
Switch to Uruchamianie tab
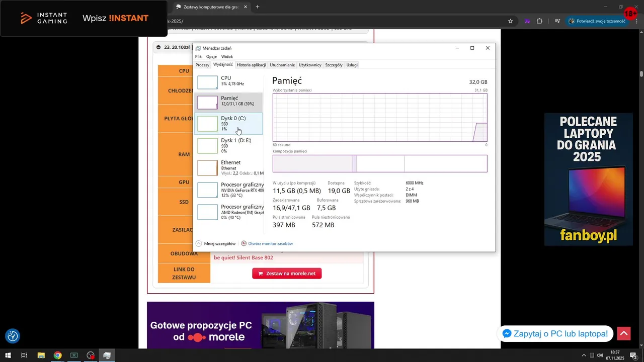(282, 65)
